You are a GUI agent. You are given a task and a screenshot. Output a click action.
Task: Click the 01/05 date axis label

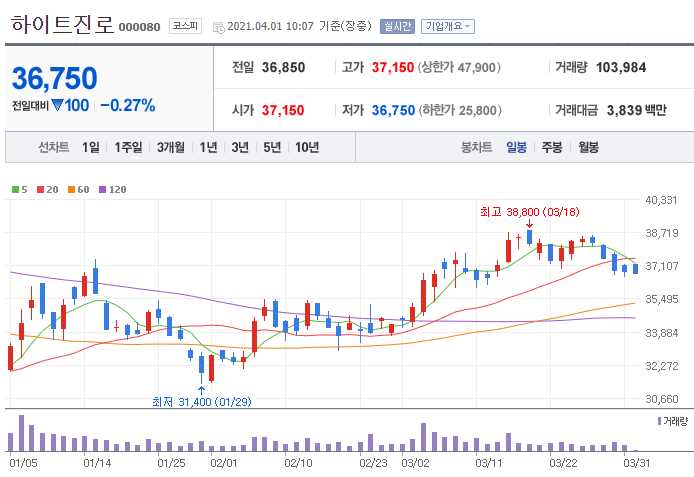[23, 463]
